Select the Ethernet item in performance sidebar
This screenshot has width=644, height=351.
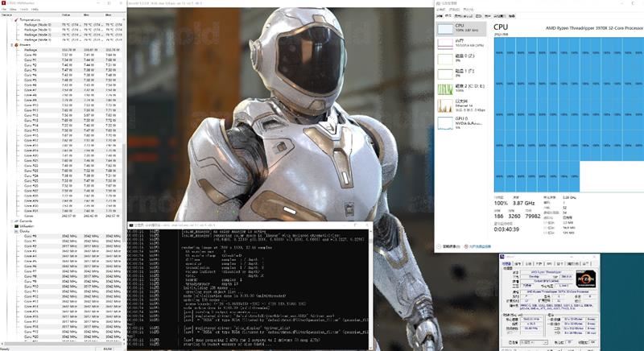(x=461, y=105)
